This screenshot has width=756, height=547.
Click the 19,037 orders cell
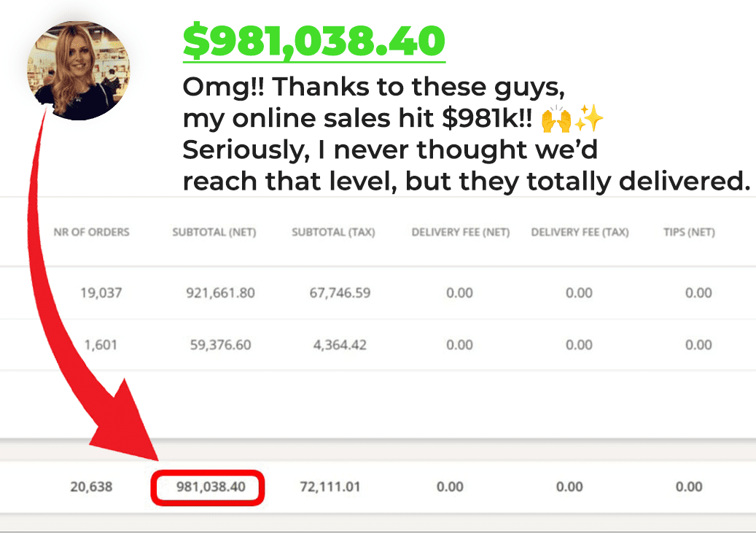(x=101, y=292)
